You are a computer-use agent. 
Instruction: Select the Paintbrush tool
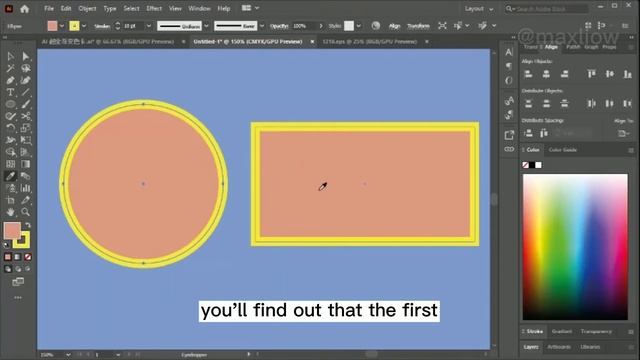pyautogui.click(x=25, y=104)
